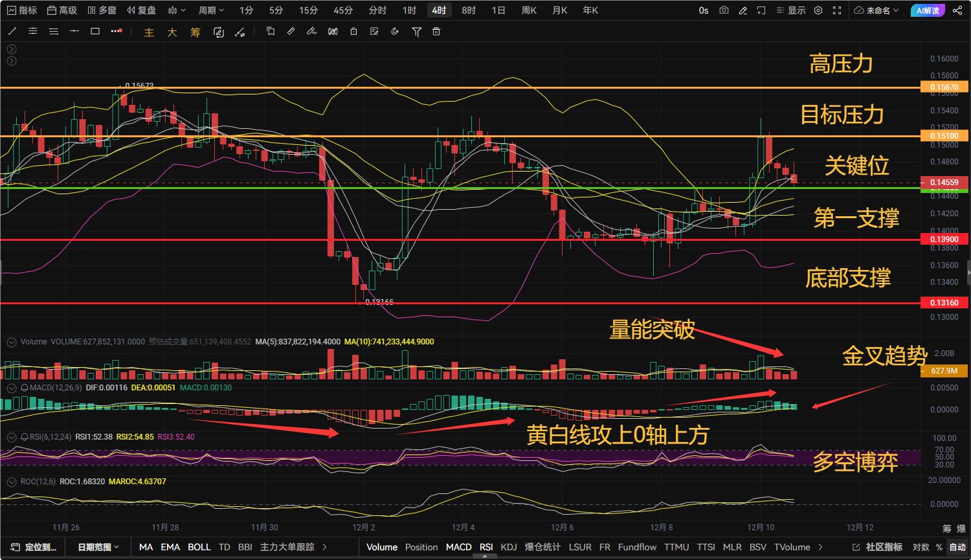This screenshot has height=560, width=971.
Task: Start 复盘 replay mode
Action: tap(142, 10)
